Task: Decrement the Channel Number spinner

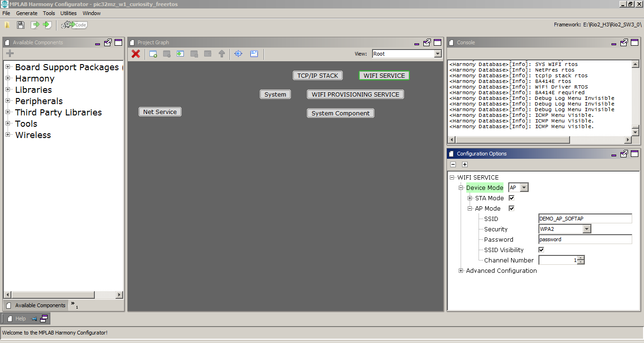Action: click(581, 262)
